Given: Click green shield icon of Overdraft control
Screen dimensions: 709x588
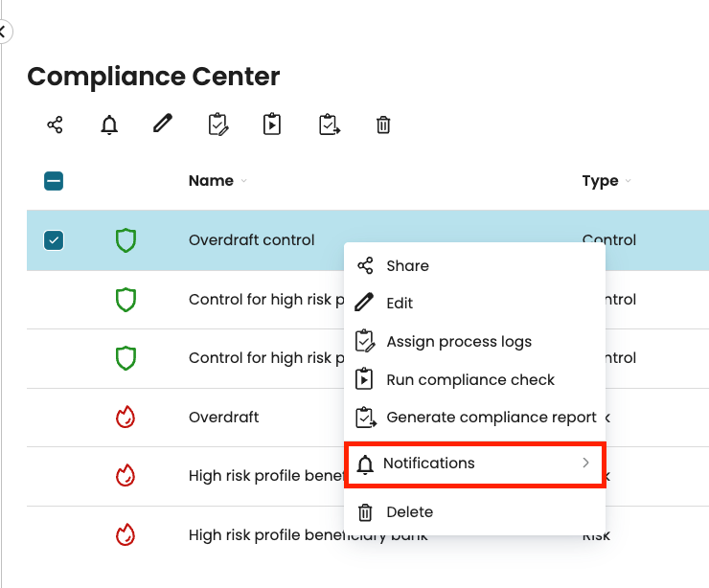Looking at the screenshot, I should tap(126, 240).
